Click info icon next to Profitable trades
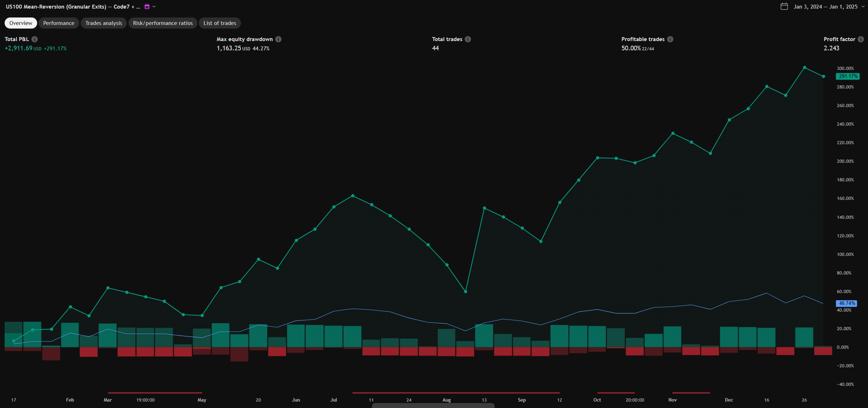The height and width of the screenshot is (408, 868). point(670,39)
